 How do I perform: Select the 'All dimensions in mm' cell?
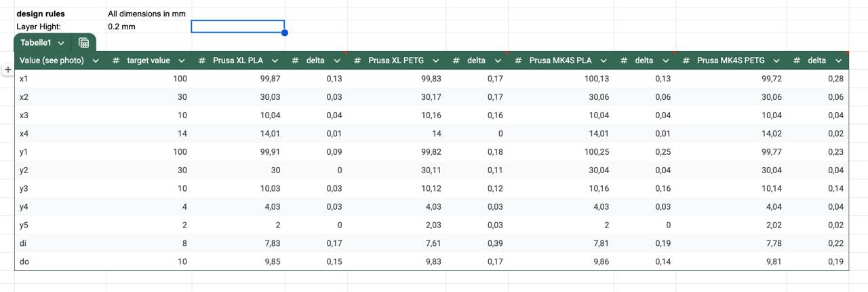pos(149,14)
